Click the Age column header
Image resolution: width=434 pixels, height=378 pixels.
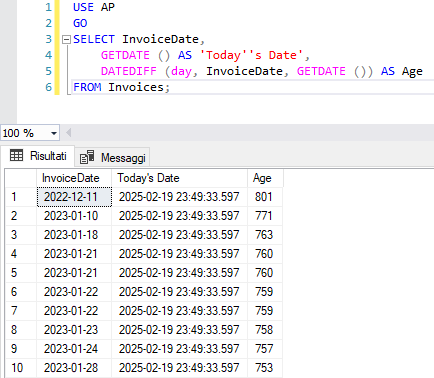click(x=265, y=178)
